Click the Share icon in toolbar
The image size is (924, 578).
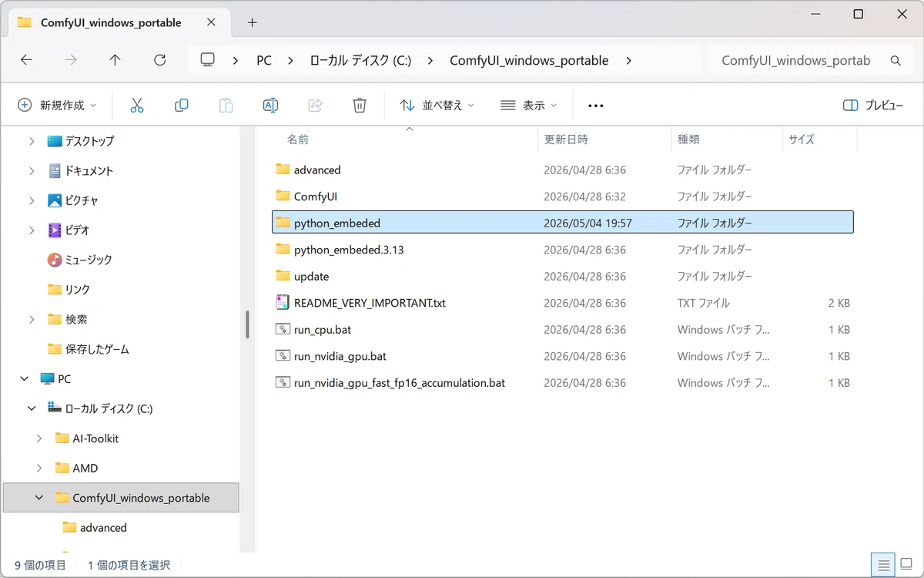pos(315,106)
